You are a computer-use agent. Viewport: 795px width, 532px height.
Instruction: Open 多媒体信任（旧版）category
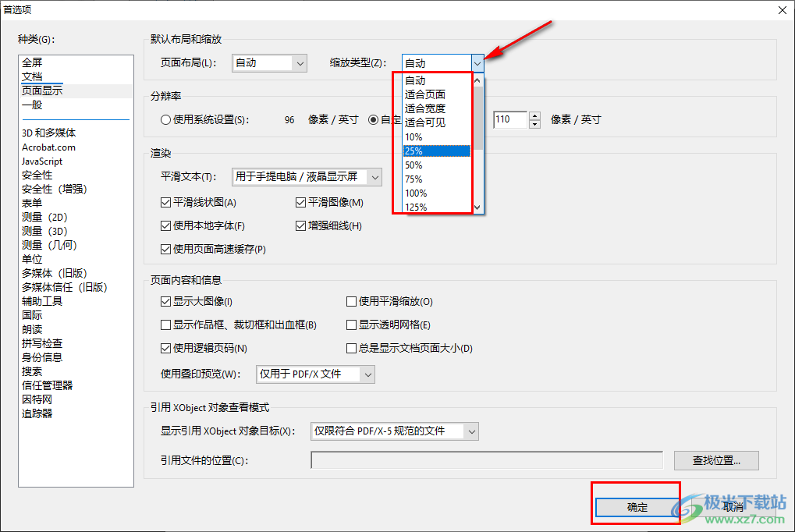65,287
